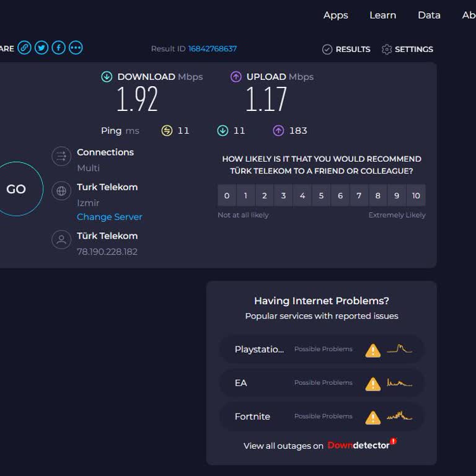The image size is (476, 476).
Task: Rate recommendation score 10
Action: click(416, 195)
